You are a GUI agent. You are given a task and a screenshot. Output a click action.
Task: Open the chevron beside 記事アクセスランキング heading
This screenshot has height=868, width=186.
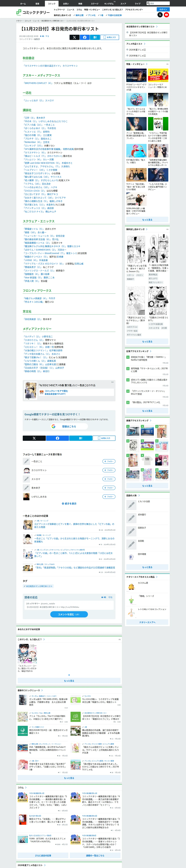[151, 351]
